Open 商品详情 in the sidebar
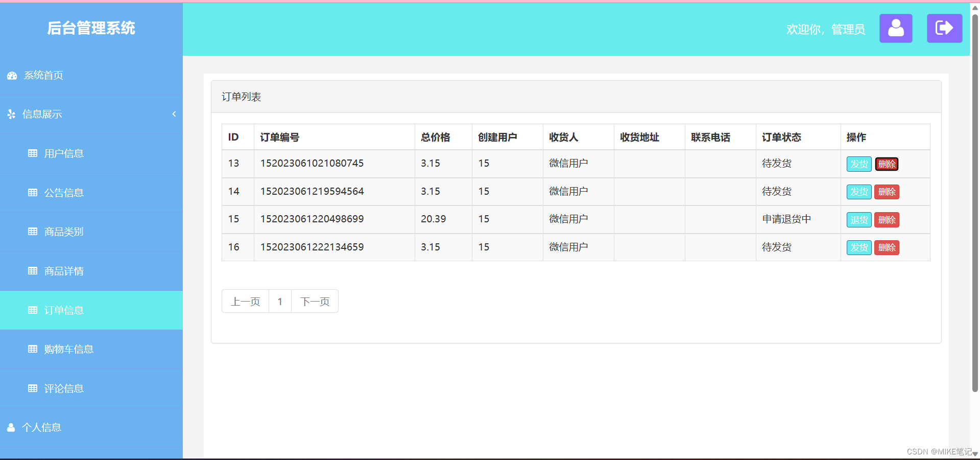Image resolution: width=980 pixels, height=460 pixels. pyautogui.click(x=91, y=271)
